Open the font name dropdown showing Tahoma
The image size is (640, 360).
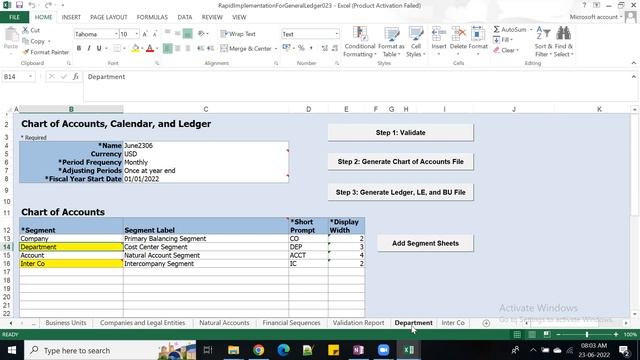(116, 34)
